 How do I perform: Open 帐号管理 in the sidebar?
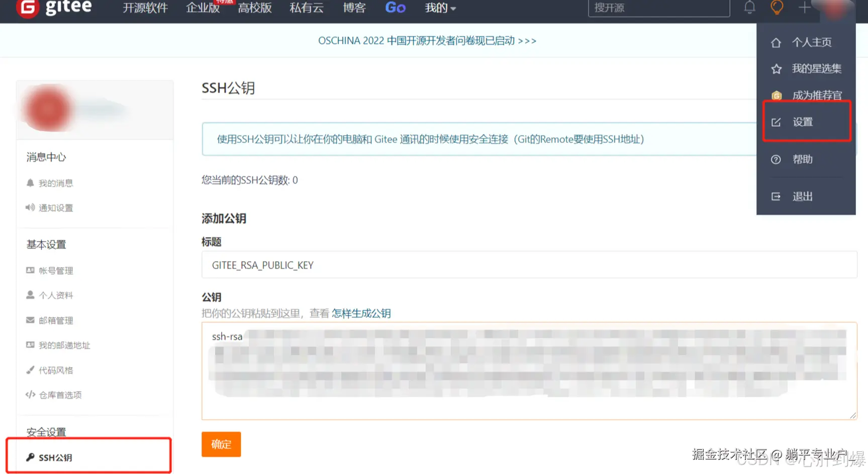(56, 271)
